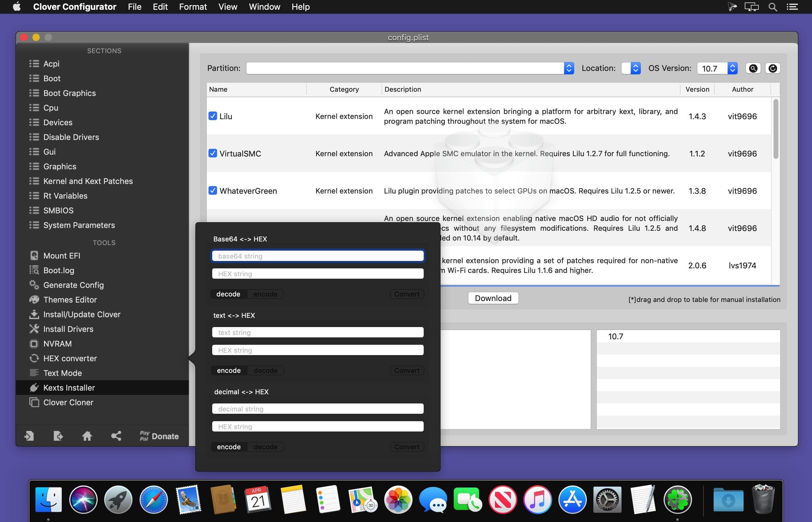This screenshot has height=522, width=812.
Task: Open Clover Configurator icon in the Dock
Action: click(x=677, y=500)
